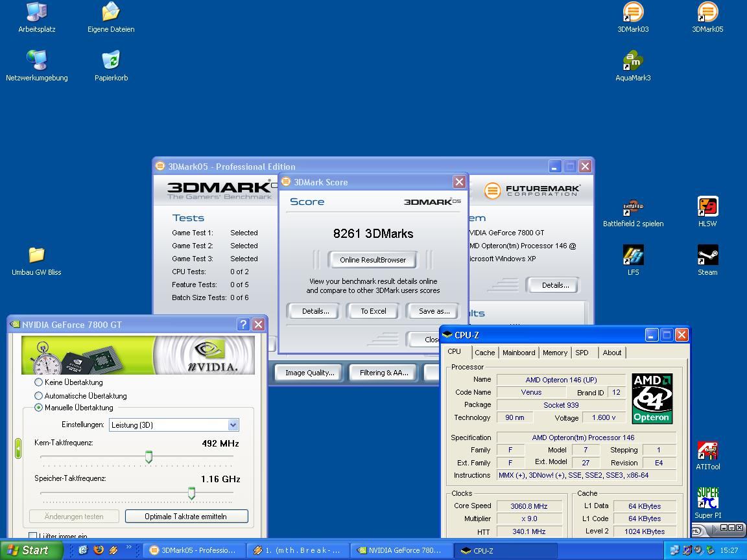Switch to the Memory tab in CPU-Z
This screenshot has height=560, width=747.
[x=554, y=353]
